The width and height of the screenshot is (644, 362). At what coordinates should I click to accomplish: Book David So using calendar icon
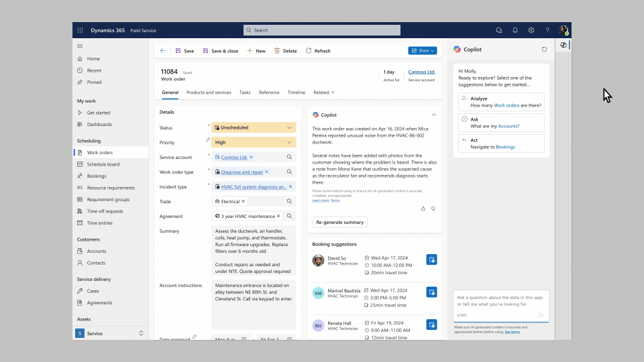(431, 259)
